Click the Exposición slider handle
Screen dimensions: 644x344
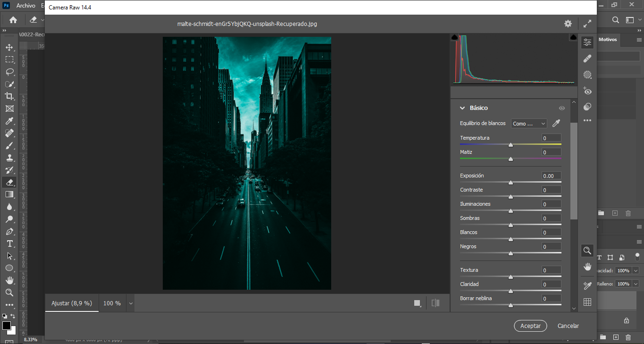(x=510, y=183)
